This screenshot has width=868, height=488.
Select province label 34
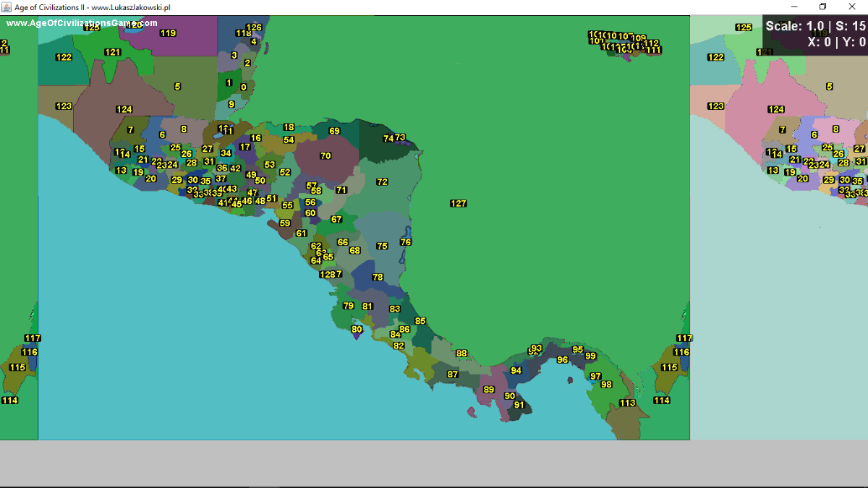(226, 153)
